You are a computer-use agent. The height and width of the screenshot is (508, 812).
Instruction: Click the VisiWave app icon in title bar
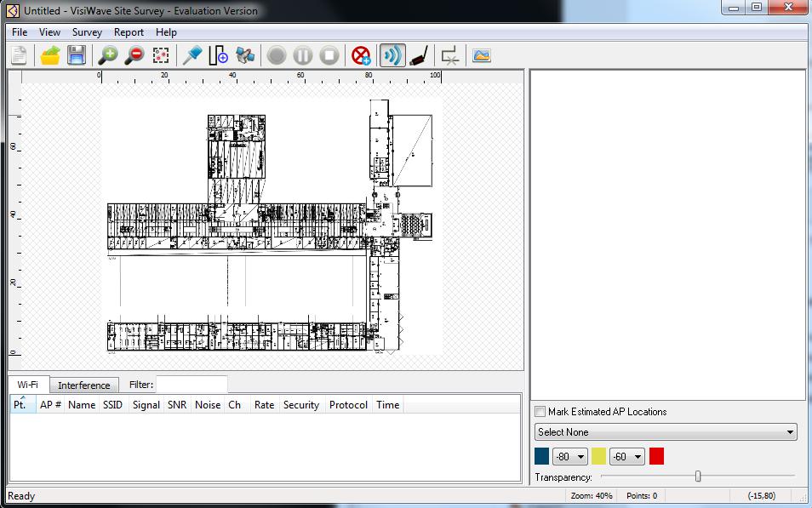(x=13, y=10)
